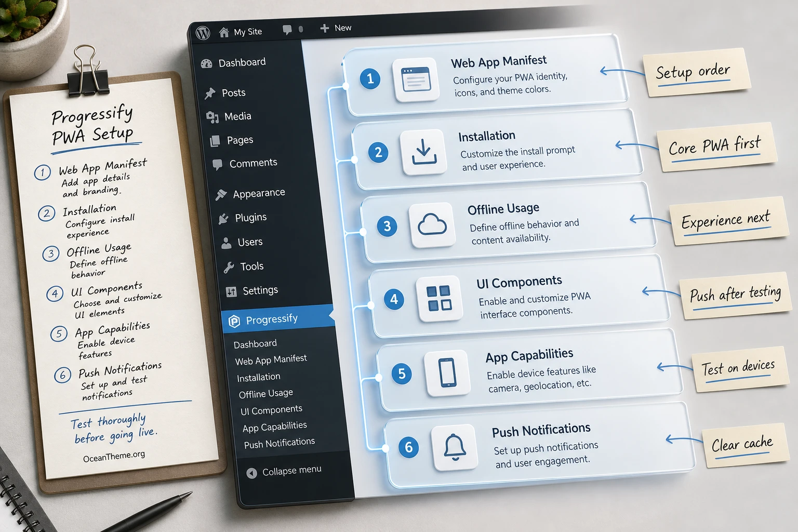
Task: Click the Tools wrench icon
Action: [229, 268]
